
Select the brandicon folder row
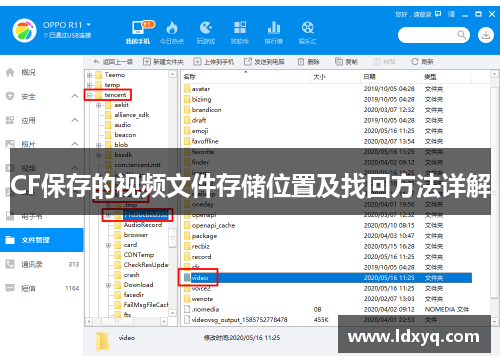pyautogui.click(x=327, y=110)
